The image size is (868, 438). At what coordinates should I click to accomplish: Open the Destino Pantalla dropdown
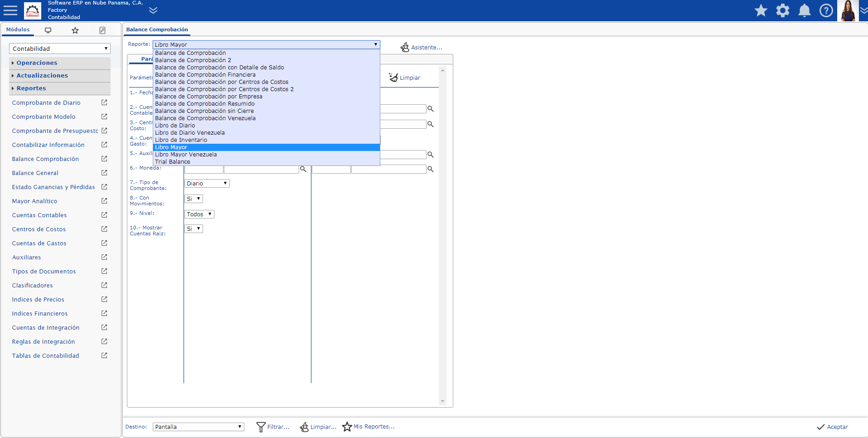198,427
